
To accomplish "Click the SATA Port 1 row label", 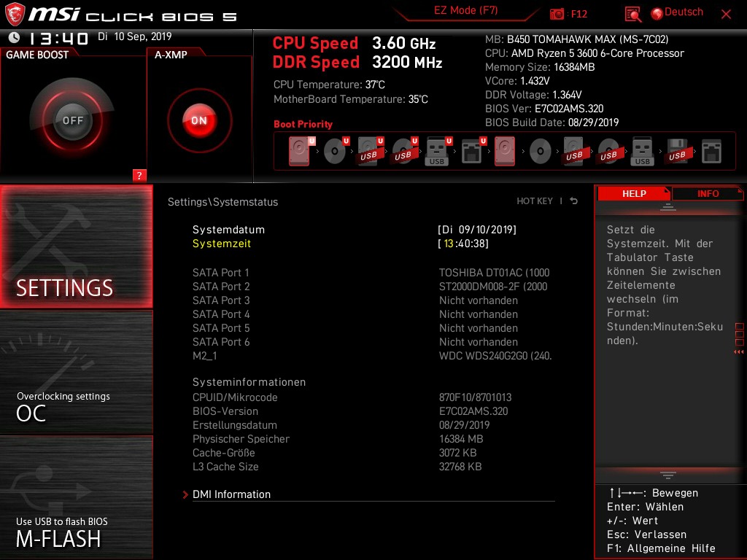I will click(220, 273).
